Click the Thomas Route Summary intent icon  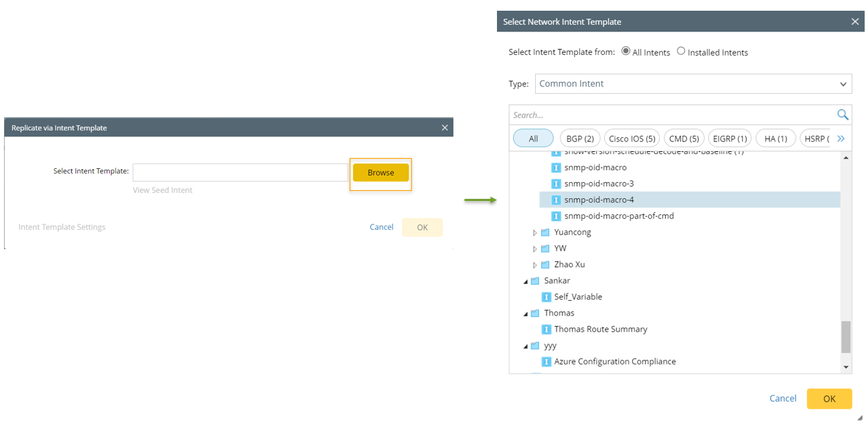point(546,330)
